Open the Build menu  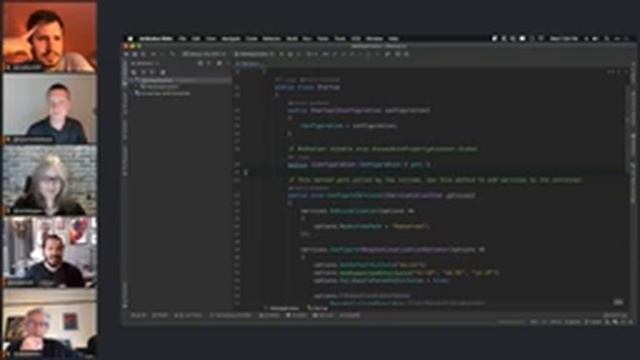292,38
